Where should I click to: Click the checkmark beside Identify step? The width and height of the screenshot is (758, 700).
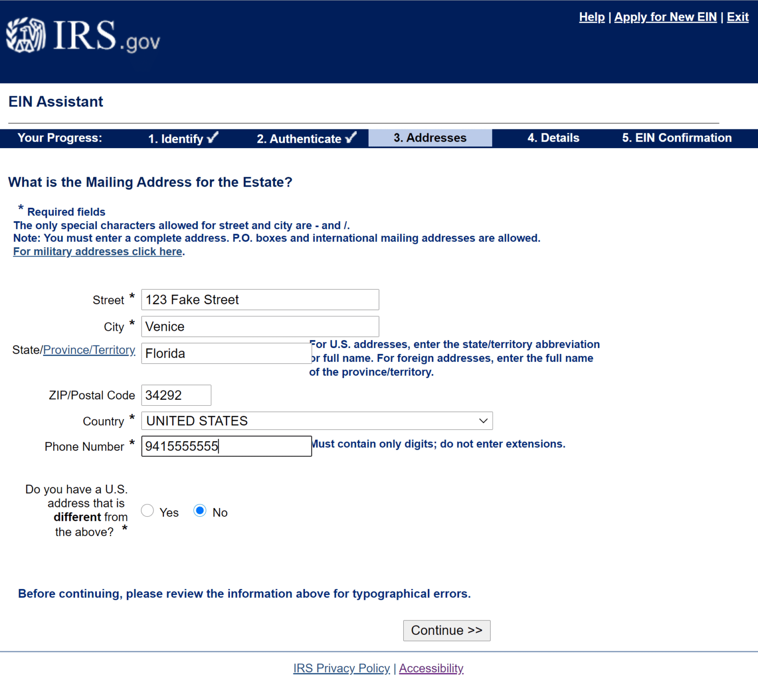click(x=212, y=137)
